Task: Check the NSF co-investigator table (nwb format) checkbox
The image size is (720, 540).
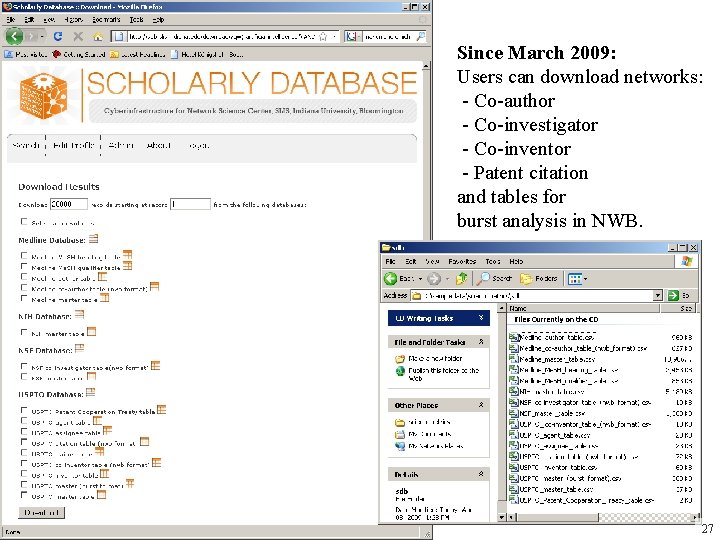Action: click(24, 366)
